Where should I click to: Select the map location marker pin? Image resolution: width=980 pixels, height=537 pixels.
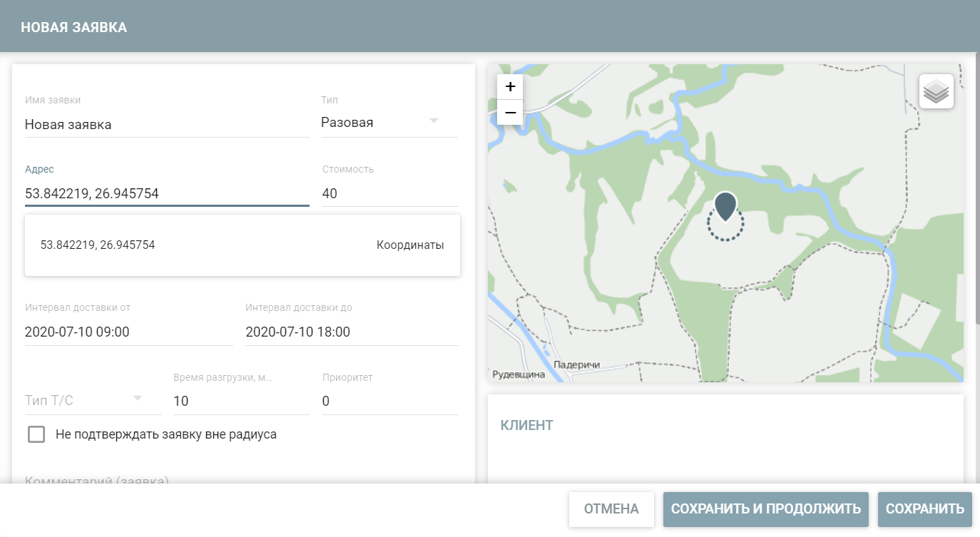pos(725,207)
